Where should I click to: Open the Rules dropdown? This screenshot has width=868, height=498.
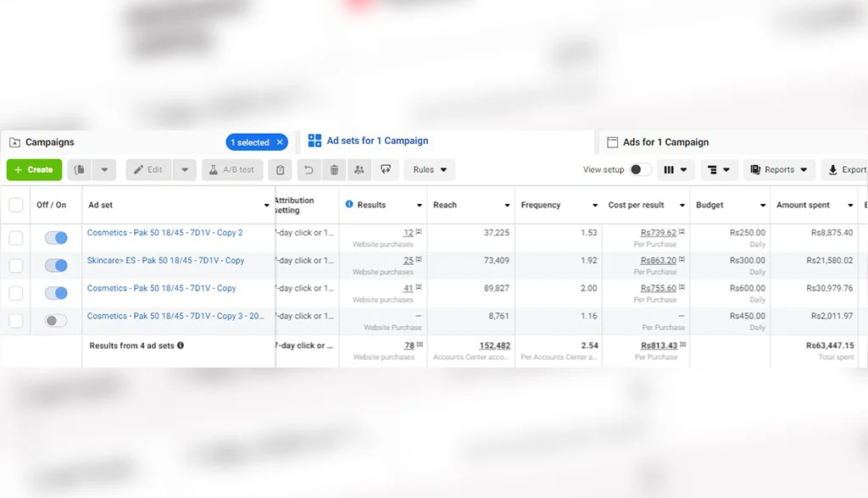[x=429, y=169]
